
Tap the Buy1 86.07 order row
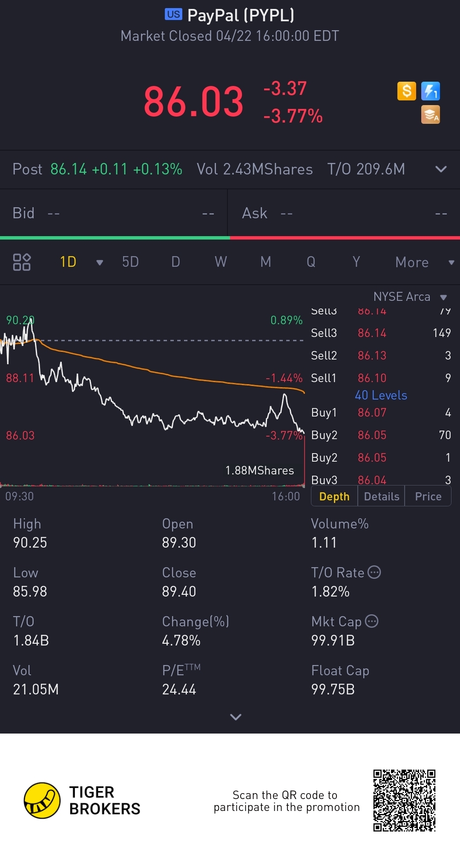tap(381, 412)
